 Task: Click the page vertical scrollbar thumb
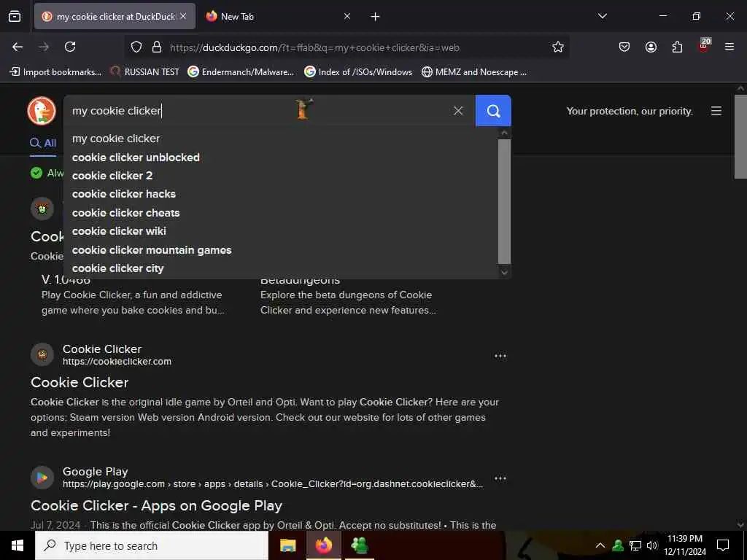741,136
